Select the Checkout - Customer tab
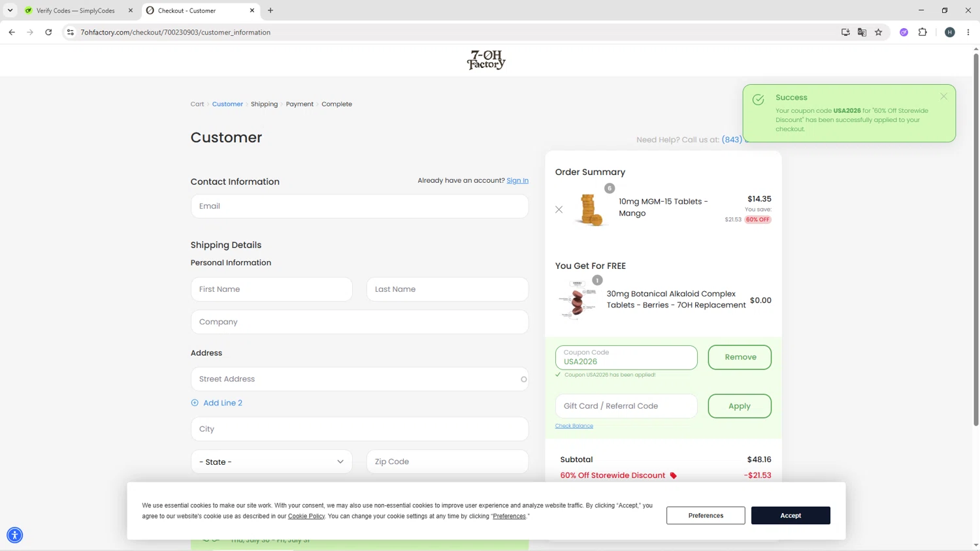Viewport: 980px width, 551px height. 200,10
